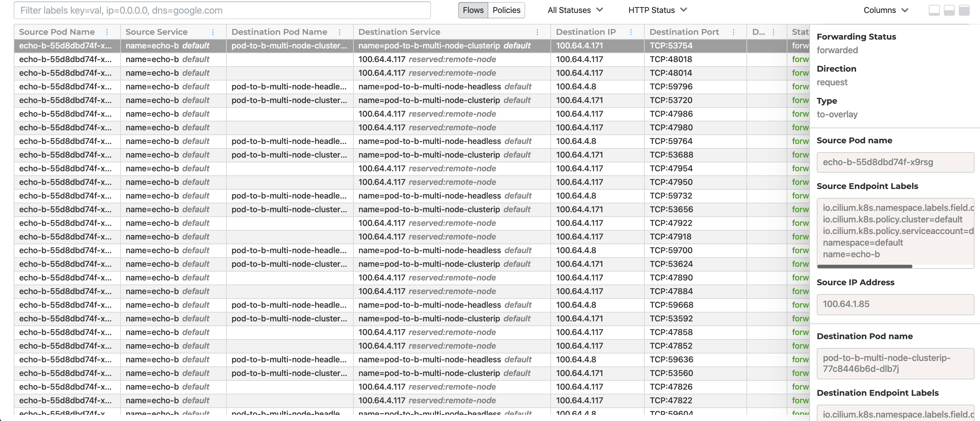980x421 pixels.
Task: Open Destination IP column menu icon
Action: click(630, 32)
